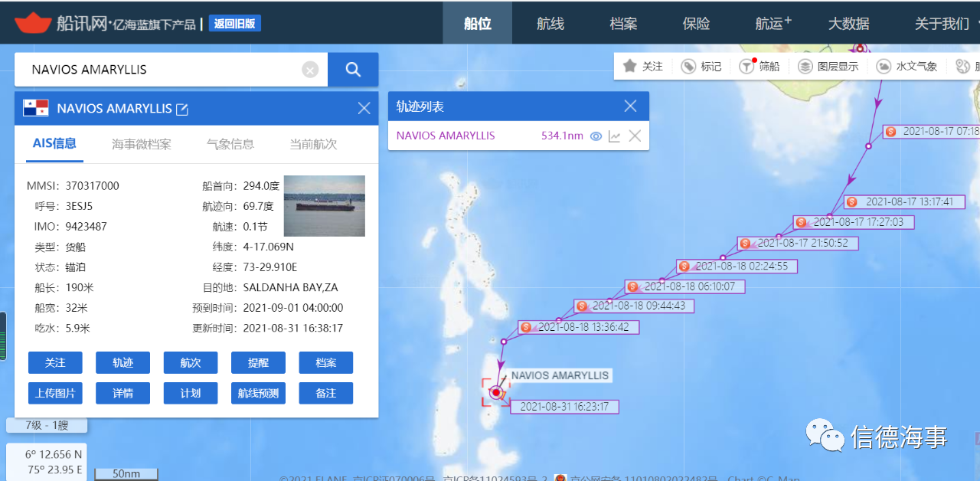Click the 返回旧版 link

coord(235,24)
